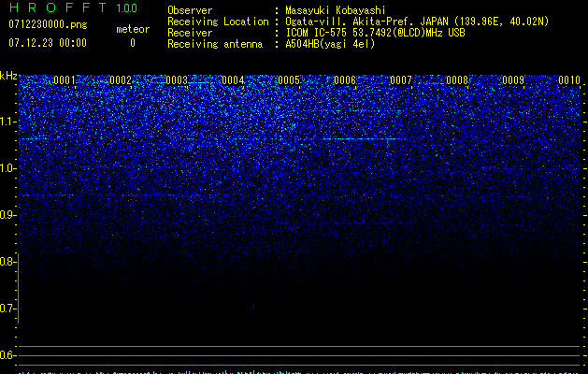Click the HROFFT 1.0.0 title text
588x374 pixels.
(x=73, y=7)
